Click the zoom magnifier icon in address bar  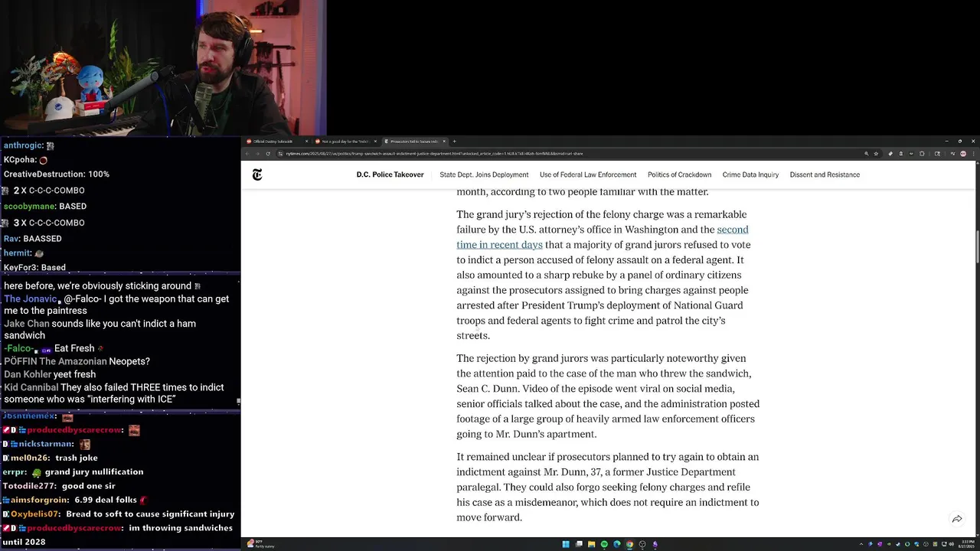tap(867, 154)
